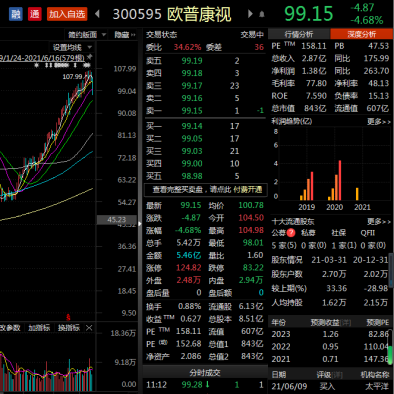This screenshot has height=394, width=394.
Task: Click the stock name 欧普康视
Action: (x=199, y=14)
